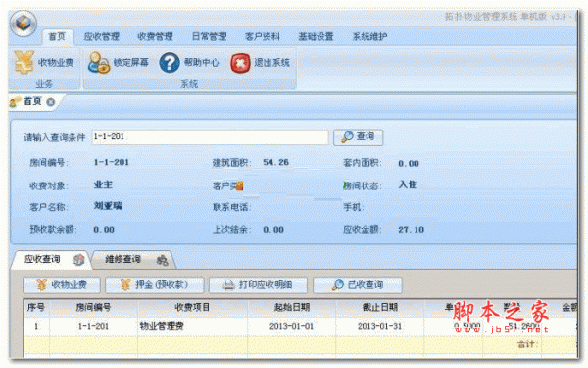This screenshot has width=588, height=368.
Task: Click the 客户名称 value 刘亚瑞
Action: coord(108,206)
